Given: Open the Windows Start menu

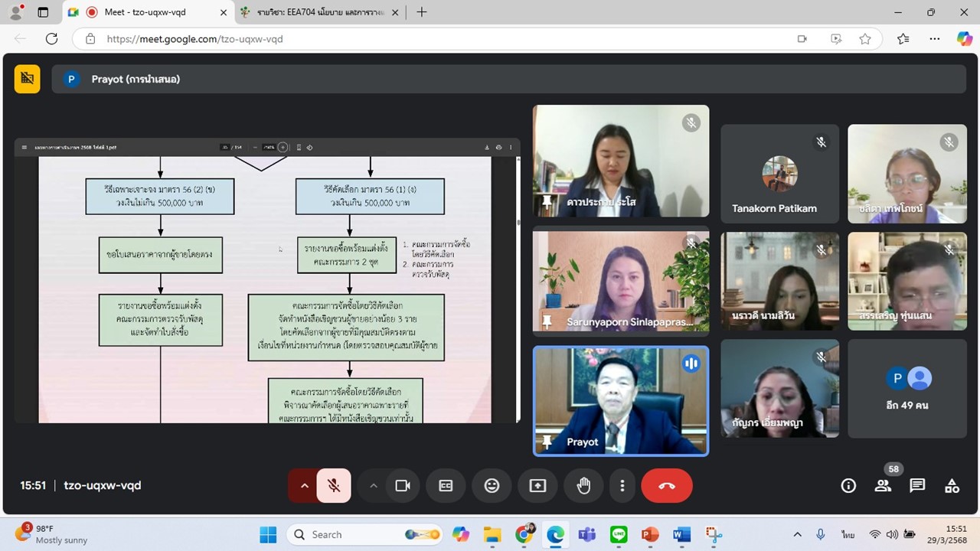Looking at the screenshot, I should tap(268, 534).
